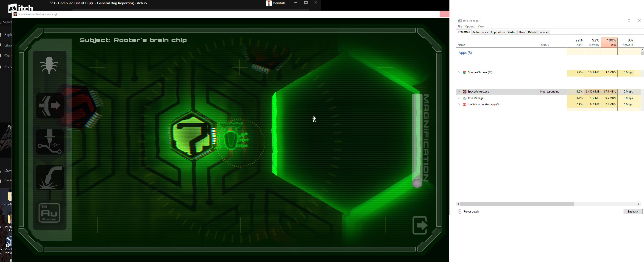This screenshot has height=262, width=644.
Task: Collapse Task Manager to fewer details
Action: 469,212
